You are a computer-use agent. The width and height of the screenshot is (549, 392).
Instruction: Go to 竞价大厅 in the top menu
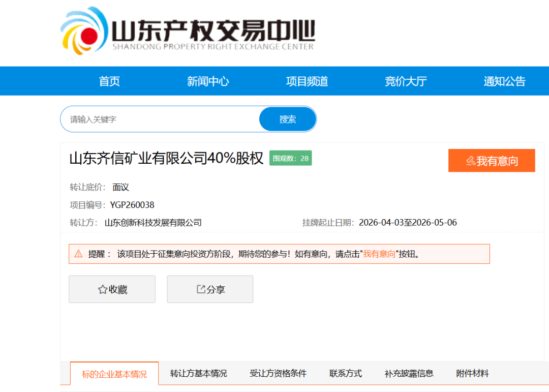click(405, 81)
